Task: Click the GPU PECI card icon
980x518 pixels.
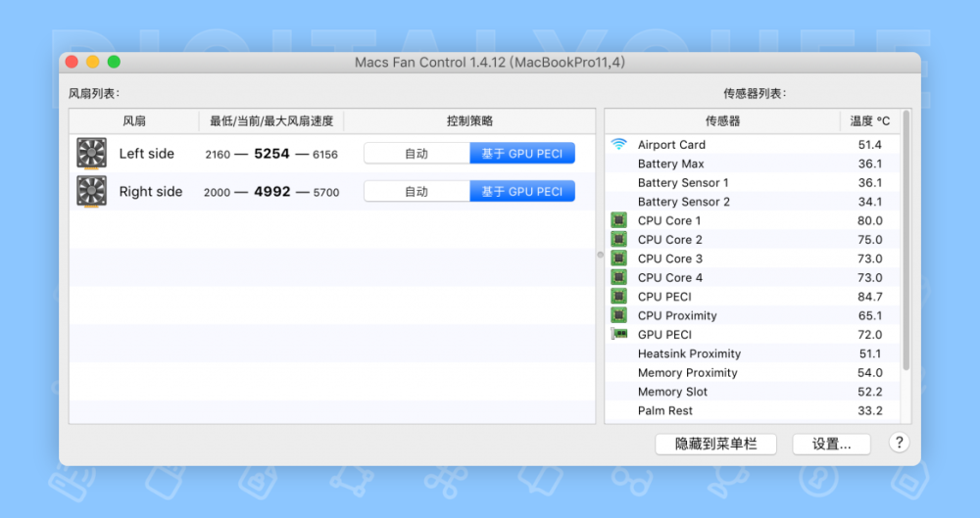Action: click(618, 334)
